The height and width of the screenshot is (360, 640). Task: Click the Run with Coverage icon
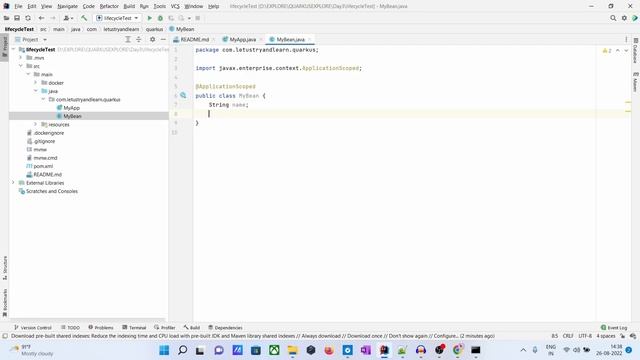(171, 18)
